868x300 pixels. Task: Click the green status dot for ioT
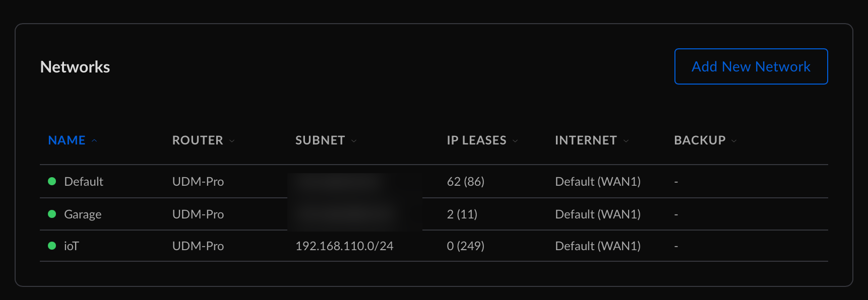pyautogui.click(x=52, y=246)
